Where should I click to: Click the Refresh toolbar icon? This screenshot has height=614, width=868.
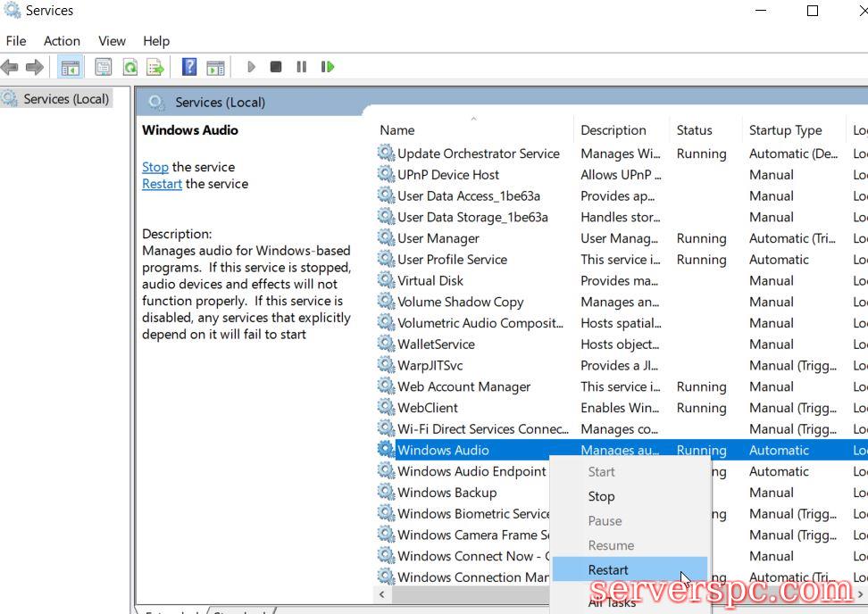pyautogui.click(x=130, y=67)
